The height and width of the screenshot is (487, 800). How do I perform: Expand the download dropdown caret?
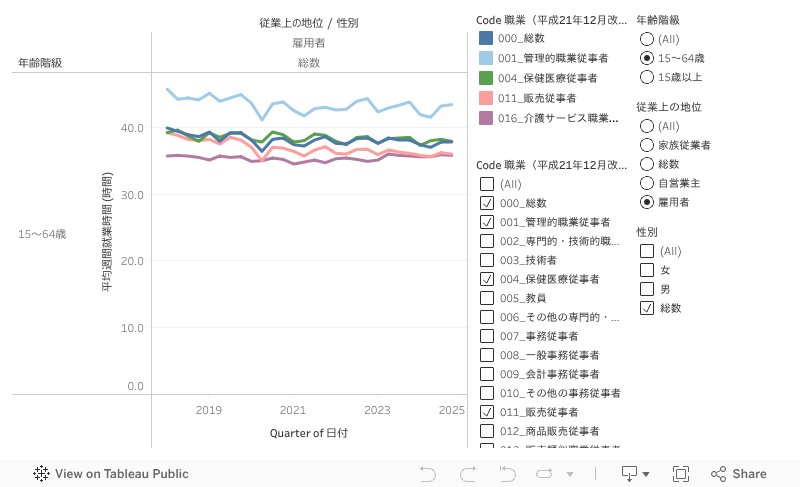pyautogui.click(x=646, y=474)
